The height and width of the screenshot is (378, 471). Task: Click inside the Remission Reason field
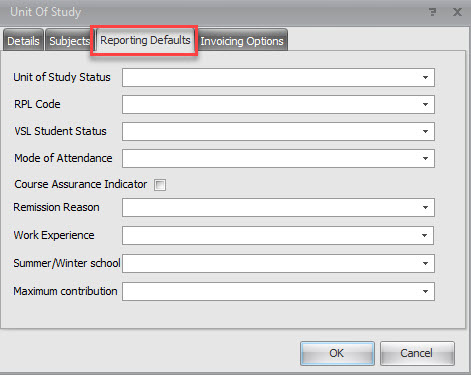pos(278,208)
